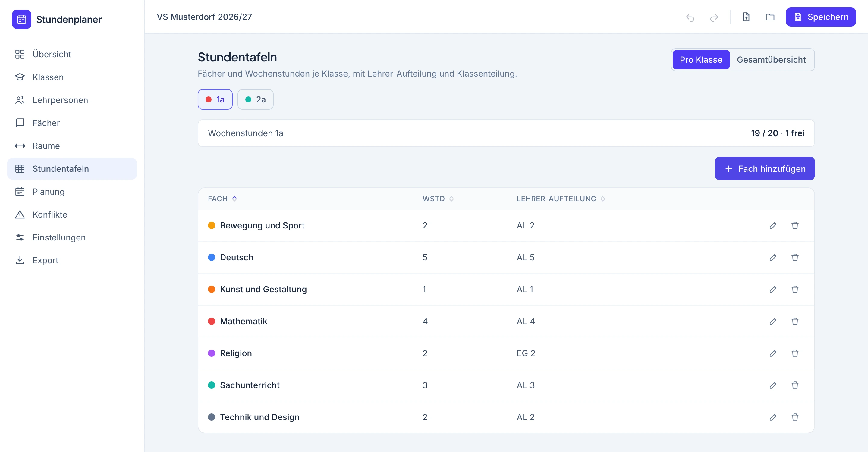Show the Konflikte page
Screen dimensions: 868x452
click(x=72, y=215)
